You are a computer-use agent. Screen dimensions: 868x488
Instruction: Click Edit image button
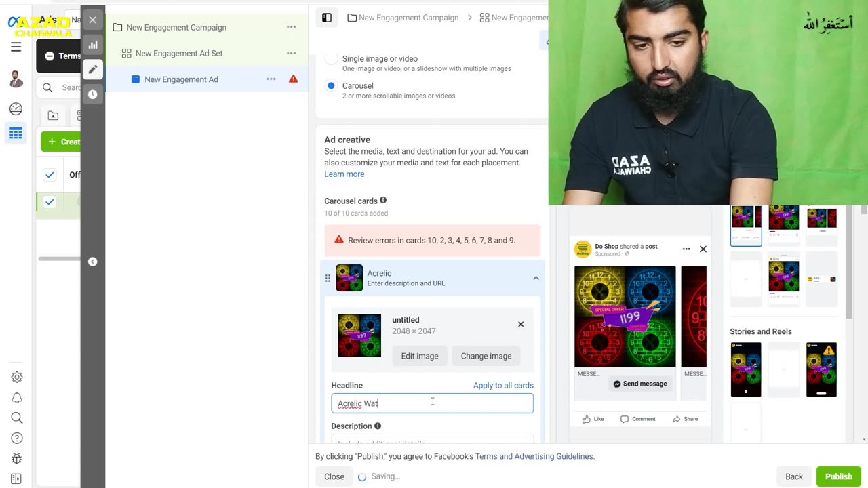click(420, 356)
